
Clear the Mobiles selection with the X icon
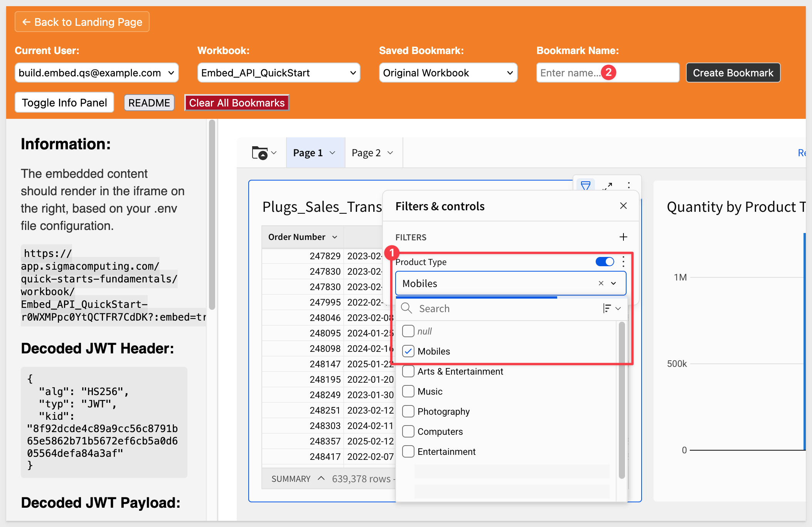pos(601,283)
